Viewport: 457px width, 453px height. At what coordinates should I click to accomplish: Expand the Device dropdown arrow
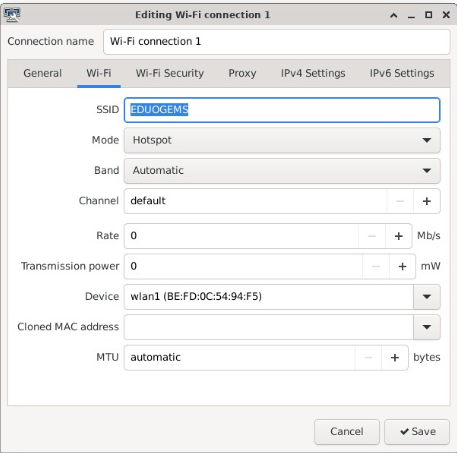[427, 297]
